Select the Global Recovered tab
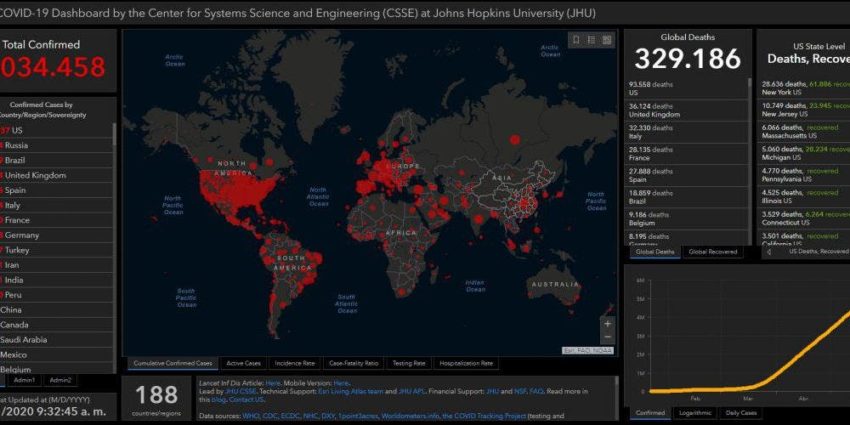Viewport: 850px width, 425px height. 713,252
